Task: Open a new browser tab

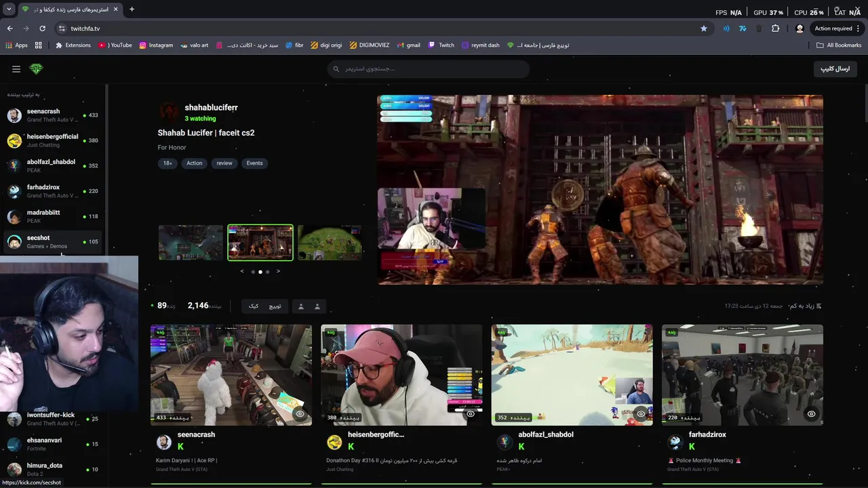Action: tap(132, 9)
